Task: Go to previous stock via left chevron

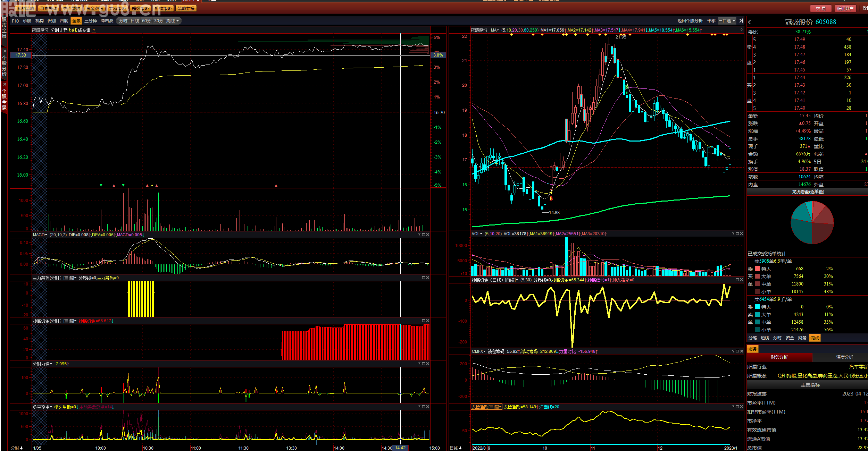Action: pos(750,22)
